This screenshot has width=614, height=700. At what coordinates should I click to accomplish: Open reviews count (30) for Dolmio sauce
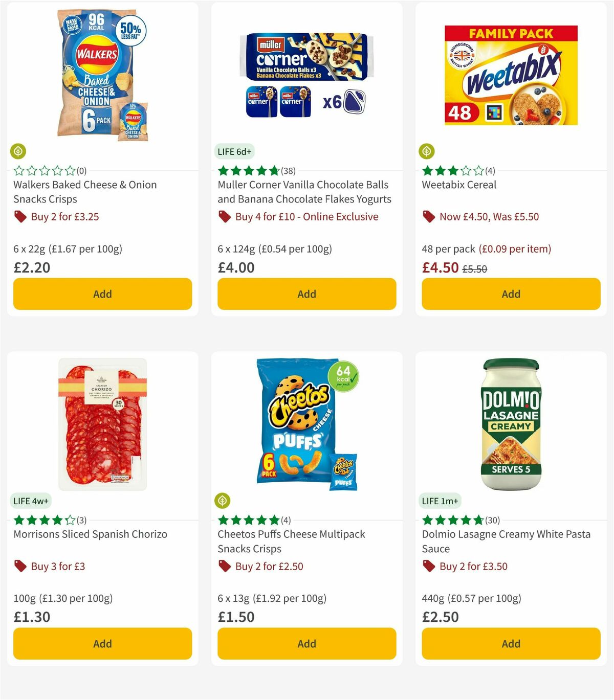pos(493,520)
